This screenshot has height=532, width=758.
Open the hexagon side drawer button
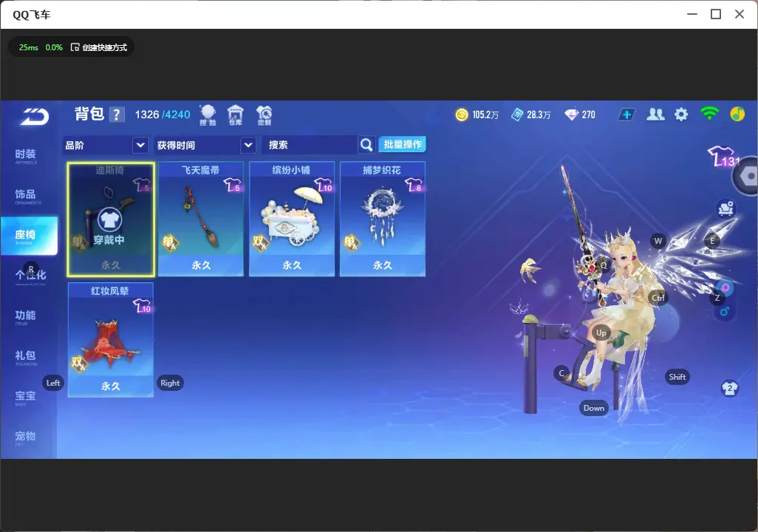tap(747, 176)
